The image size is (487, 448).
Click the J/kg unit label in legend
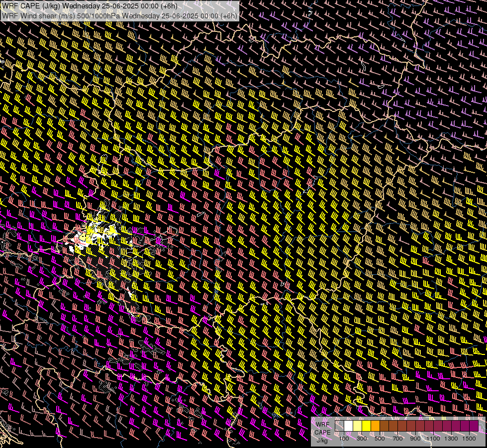(x=322, y=441)
